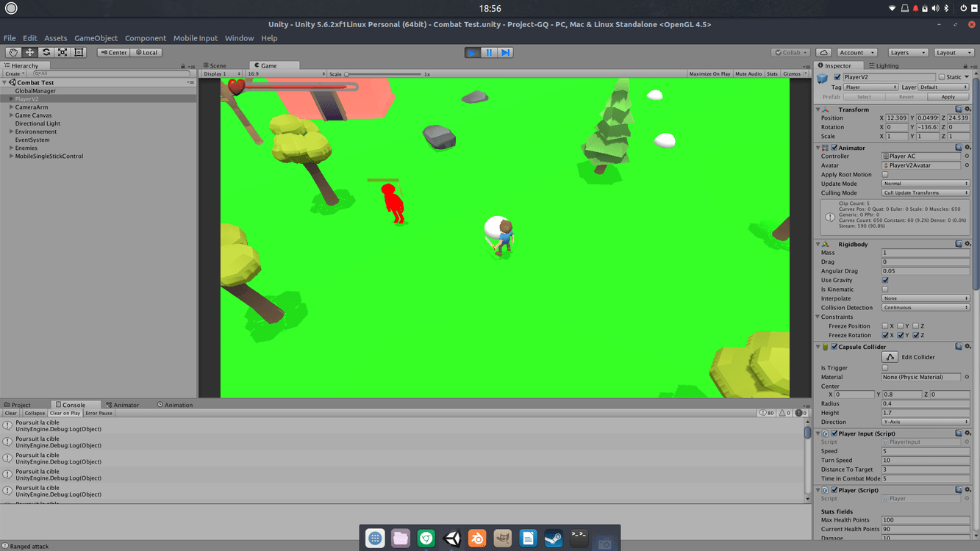Toggle the info message count in Console

point(767,413)
